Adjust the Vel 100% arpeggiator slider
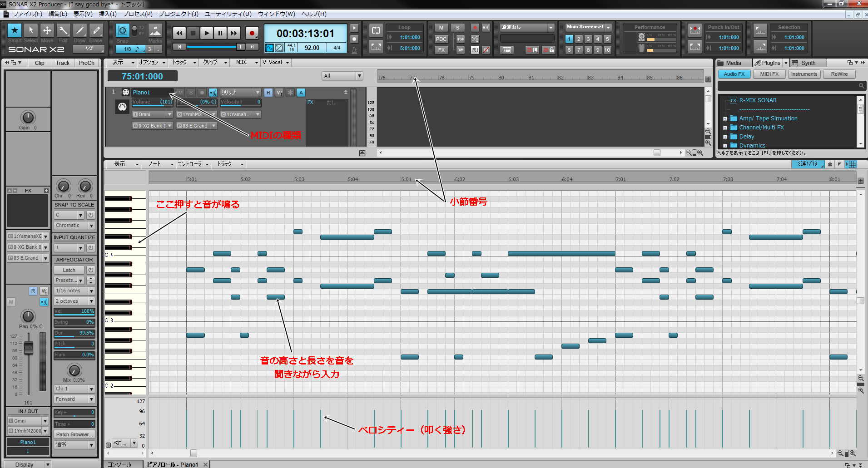The height and width of the screenshot is (468, 868). [74, 312]
